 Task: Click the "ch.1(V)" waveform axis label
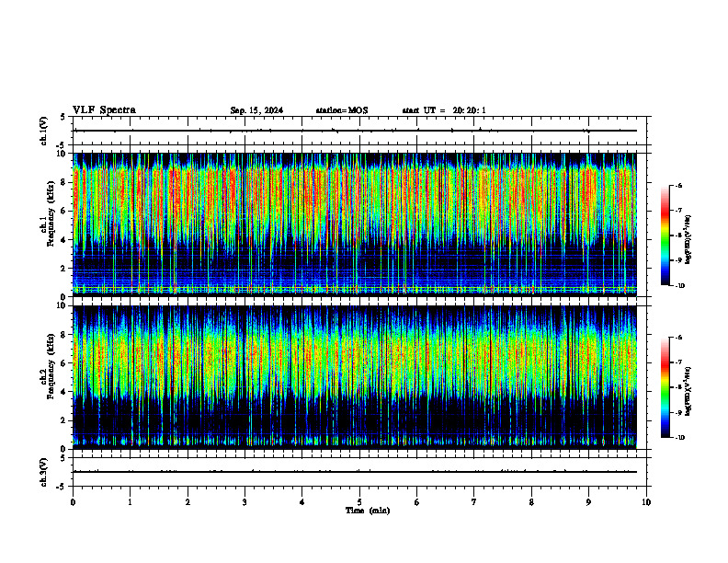pyautogui.click(x=43, y=131)
